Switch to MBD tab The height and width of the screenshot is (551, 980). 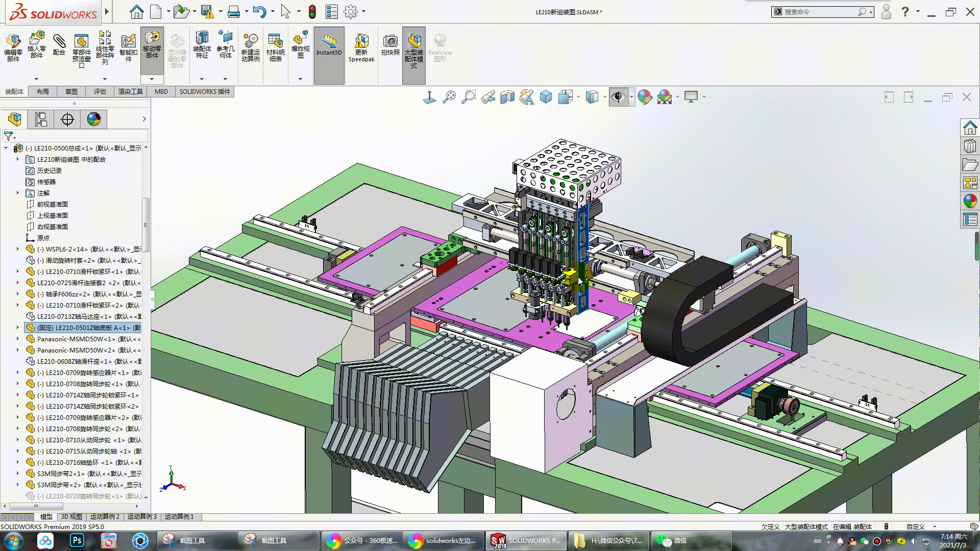click(161, 92)
